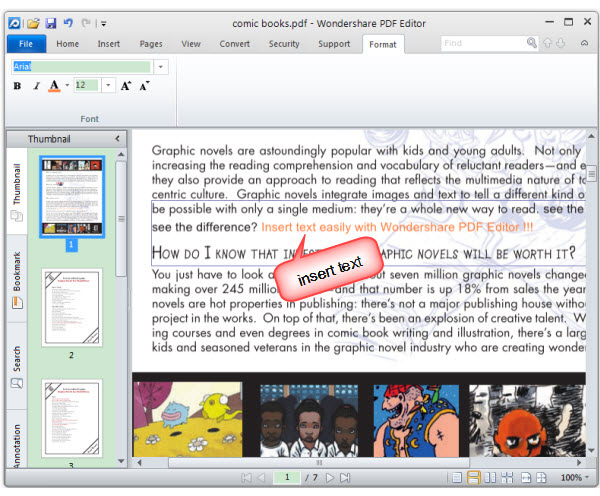Open a file with the folder icon
This screenshot has height=496, width=600.
33,23
